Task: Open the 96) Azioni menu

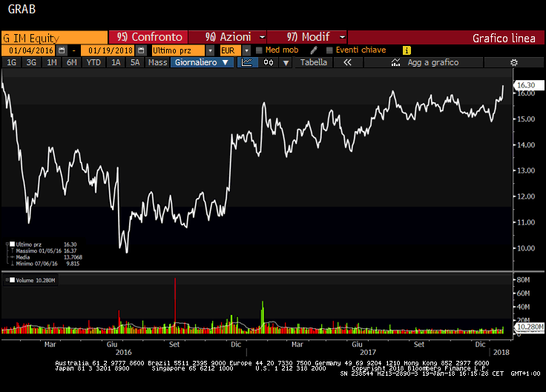Action: 228,37
